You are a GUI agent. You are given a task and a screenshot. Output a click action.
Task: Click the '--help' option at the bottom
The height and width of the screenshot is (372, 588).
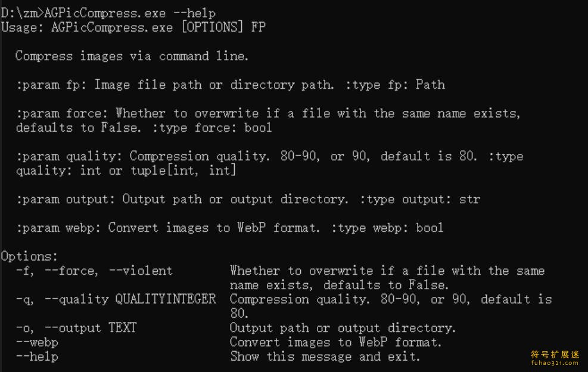[37, 356]
